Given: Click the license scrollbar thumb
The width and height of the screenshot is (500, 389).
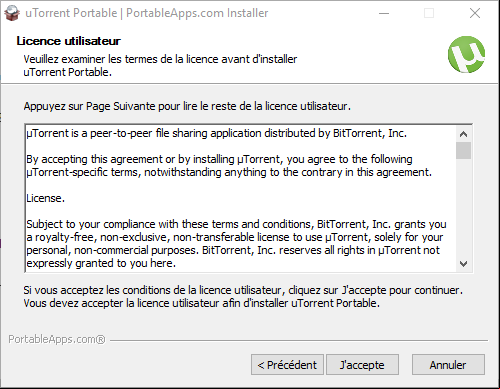Looking at the screenshot, I should click(463, 151).
